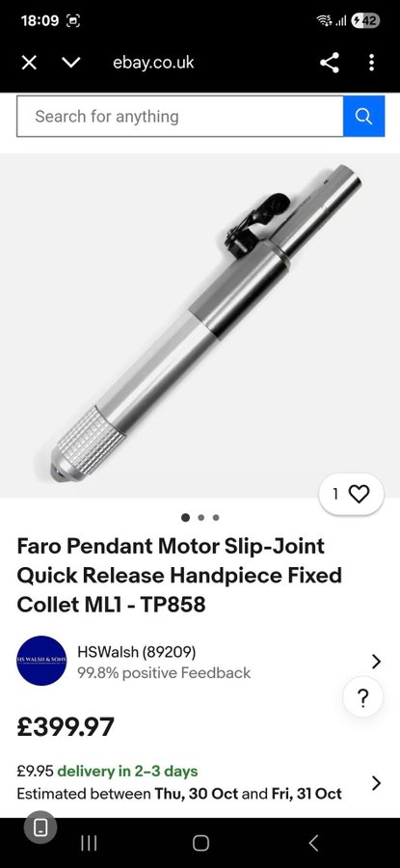Open delivery in 2-3 days info
This screenshot has height=868, width=400.
127,772
